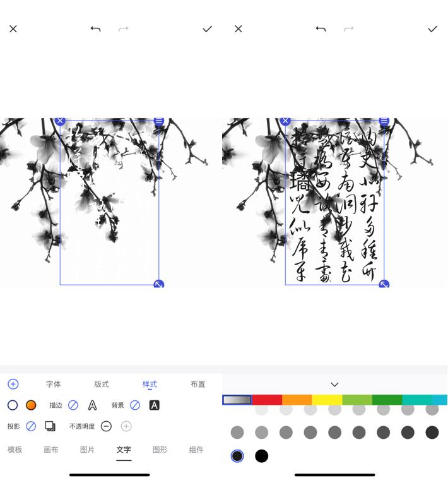Viewport: 448px width, 478px height.
Task: Tap the redo arrow on right screen
Action: coord(349,29)
